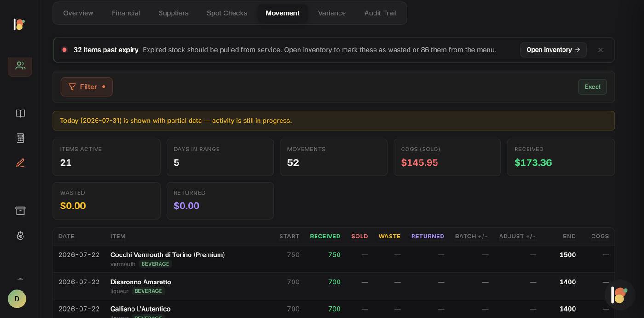
Task: Click the user avatar labeled D
Action: pos(17,299)
